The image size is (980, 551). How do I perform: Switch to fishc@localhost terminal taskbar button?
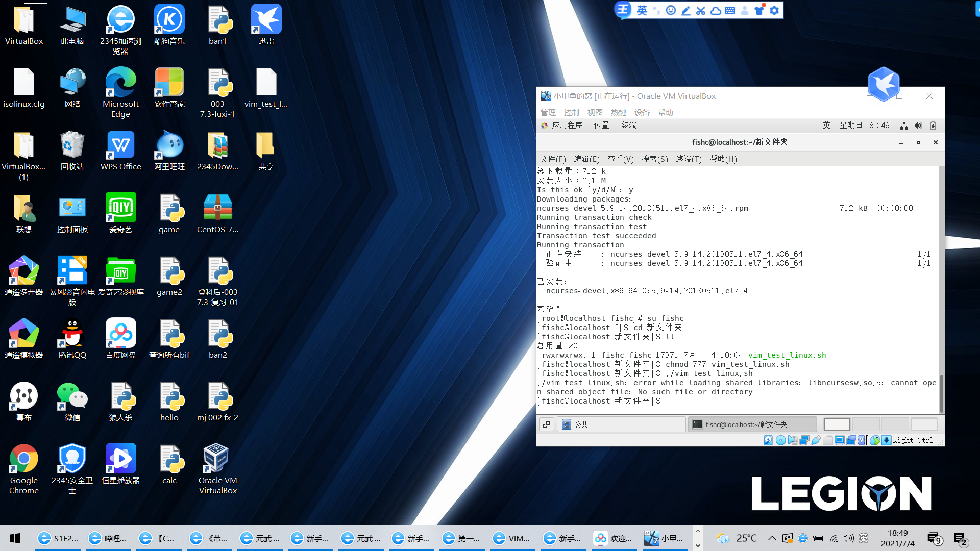pyautogui.click(x=752, y=424)
